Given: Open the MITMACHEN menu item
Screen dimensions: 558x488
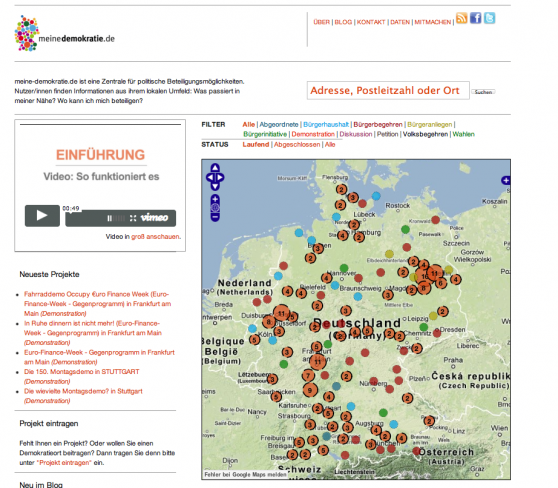Looking at the screenshot, I should (432, 22).
